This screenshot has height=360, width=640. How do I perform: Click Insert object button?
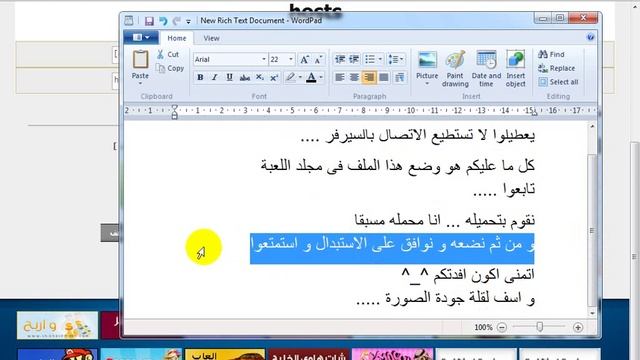tap(516, 69)
